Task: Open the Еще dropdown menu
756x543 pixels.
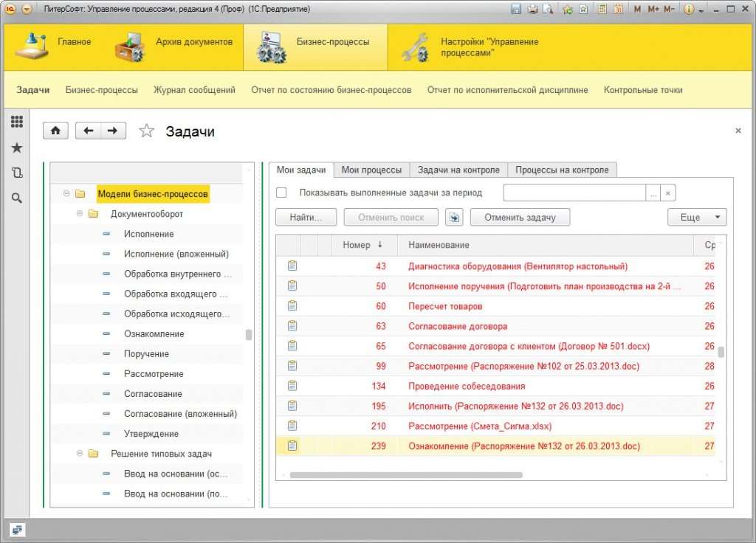Action: point(697,218)
